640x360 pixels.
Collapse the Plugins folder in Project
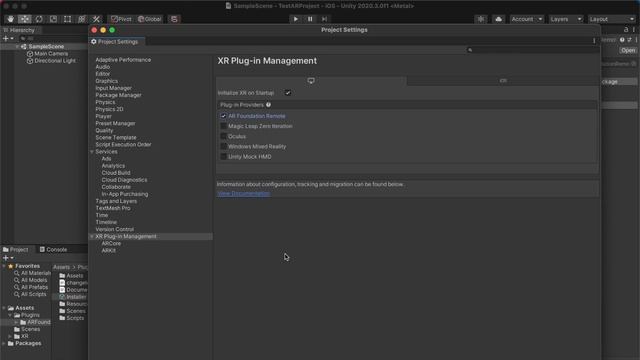10,315
